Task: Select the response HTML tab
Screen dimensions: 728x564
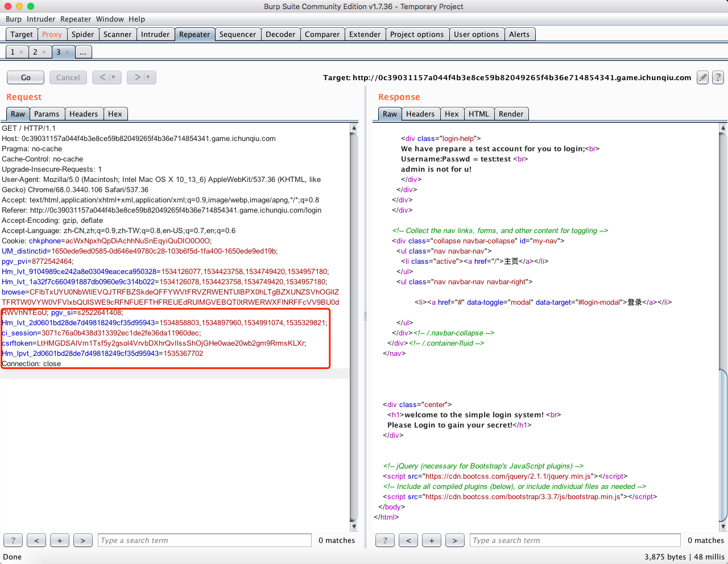Action: click(x=479, y=114)
